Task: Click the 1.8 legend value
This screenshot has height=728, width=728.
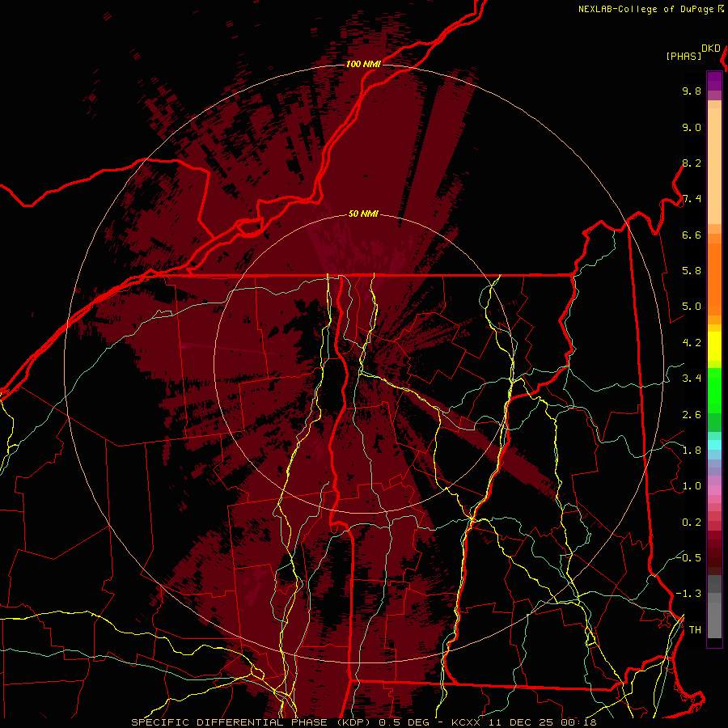Action: click(692, 451)
